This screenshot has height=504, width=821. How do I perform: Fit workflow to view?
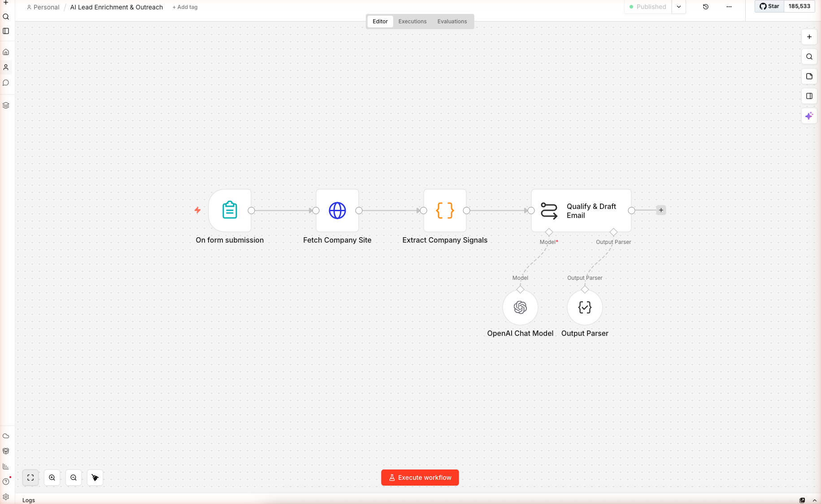coord(30,478)
